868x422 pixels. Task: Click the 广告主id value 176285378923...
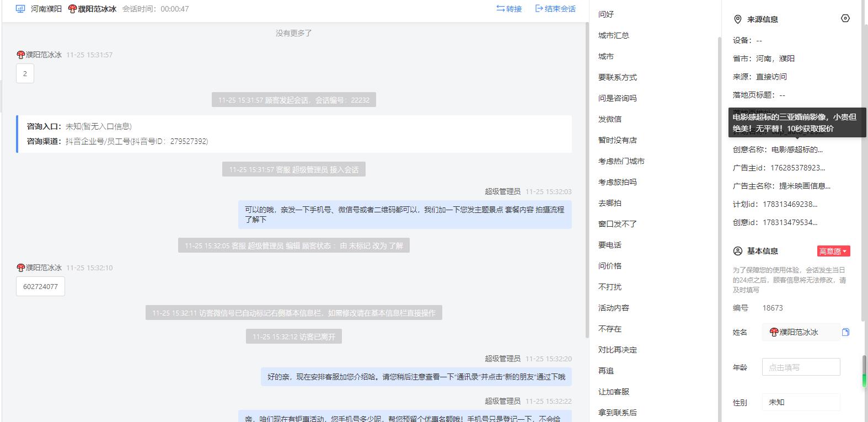click(x=798, y=168)
